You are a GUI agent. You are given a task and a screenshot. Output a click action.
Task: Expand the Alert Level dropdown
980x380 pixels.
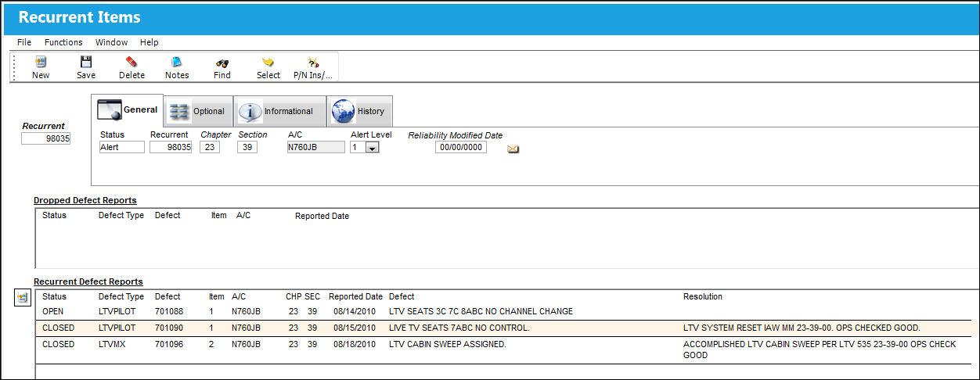[x=373, y=148]
